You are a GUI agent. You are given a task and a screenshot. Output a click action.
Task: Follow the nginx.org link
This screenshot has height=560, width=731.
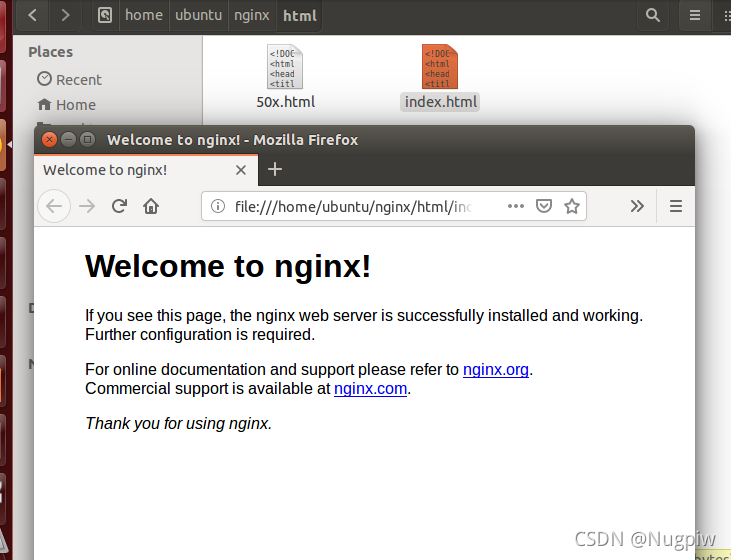click(x=496, y=370)
